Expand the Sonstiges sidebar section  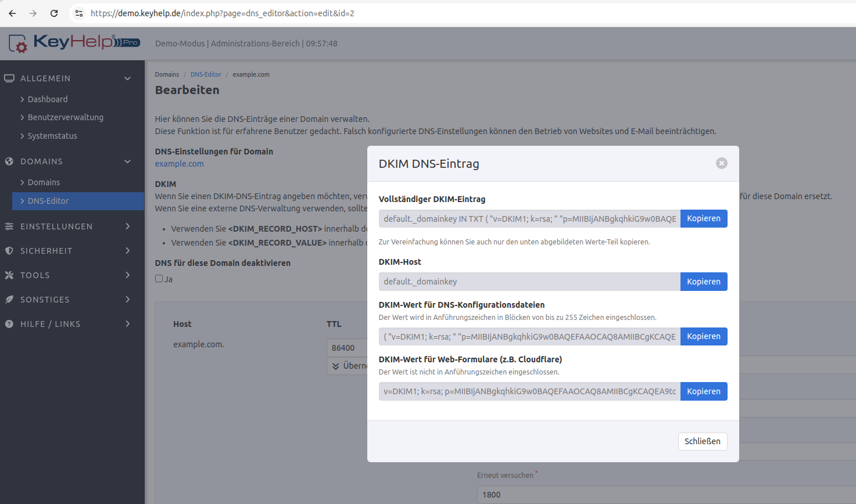click(127, 300)
